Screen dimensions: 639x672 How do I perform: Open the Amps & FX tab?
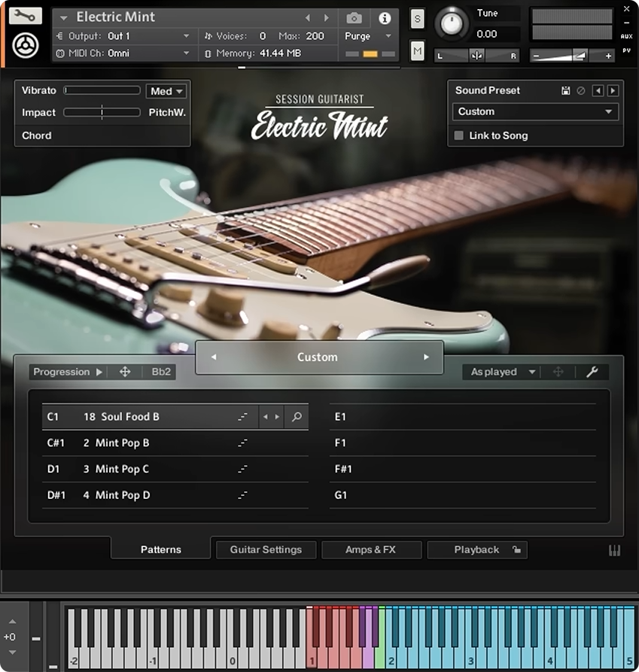(371, 549)
